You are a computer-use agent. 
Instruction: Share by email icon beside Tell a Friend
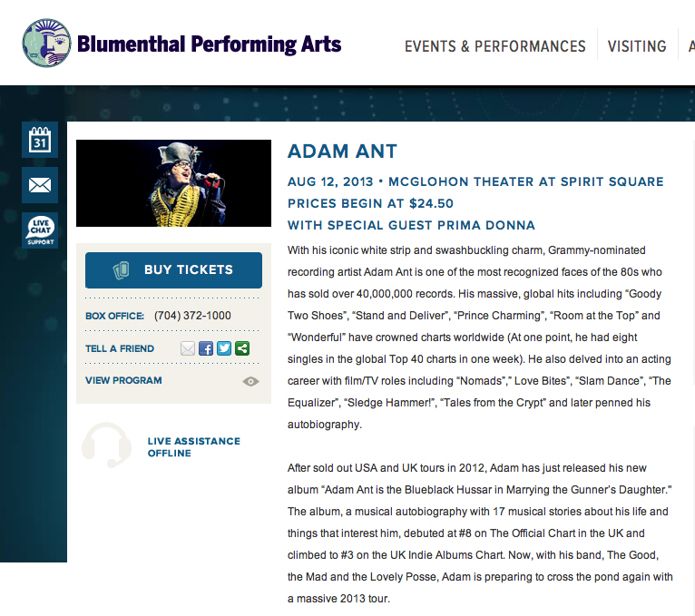pos(188,348)
